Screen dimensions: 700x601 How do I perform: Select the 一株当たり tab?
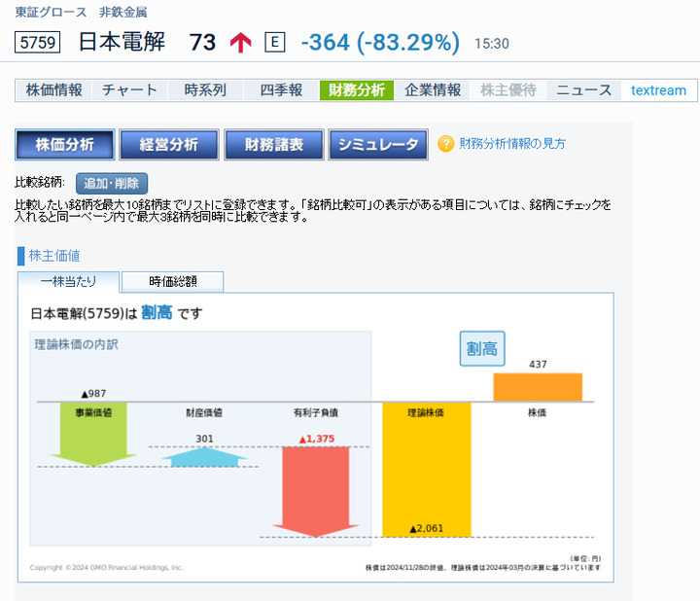[68, 282]
